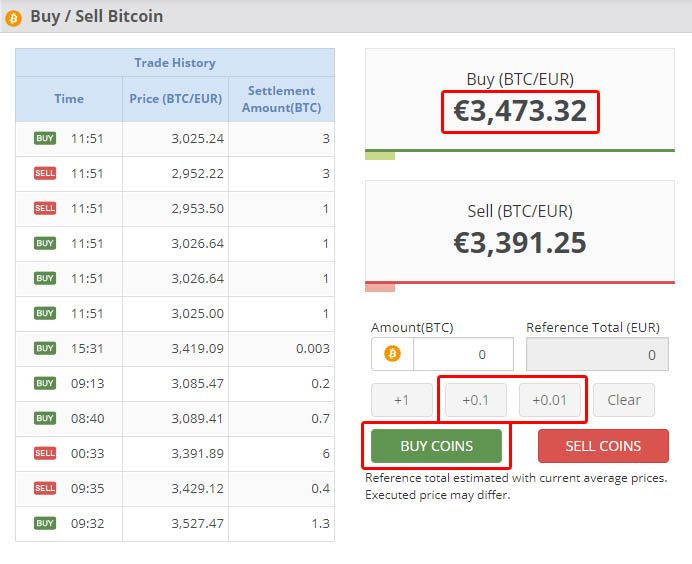The height and width of the screenshot is (564, 692).
Task: Clear the entered amount
Action: click(624, 400)
